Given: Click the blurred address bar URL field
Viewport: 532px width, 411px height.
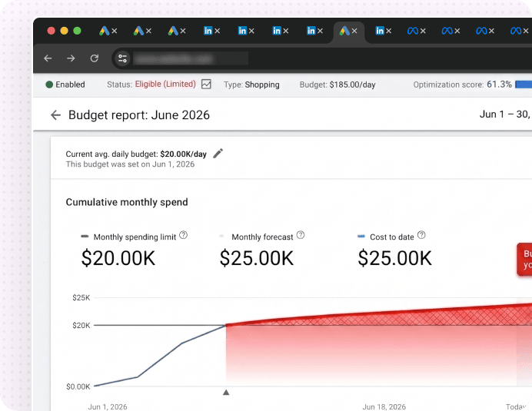Looking at the screenshot, I should [x=191, y=58].
